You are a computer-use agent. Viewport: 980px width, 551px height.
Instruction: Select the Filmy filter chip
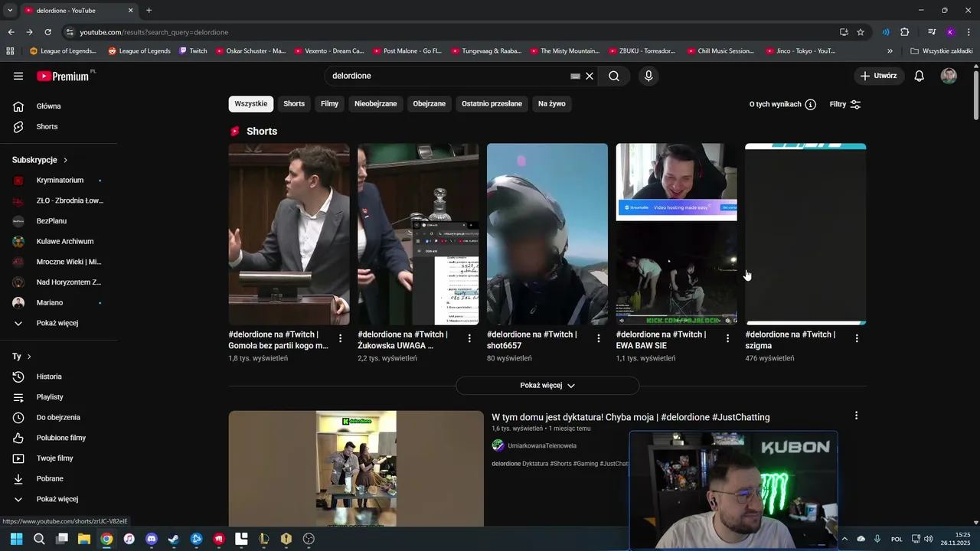click(x=329, y=104)
